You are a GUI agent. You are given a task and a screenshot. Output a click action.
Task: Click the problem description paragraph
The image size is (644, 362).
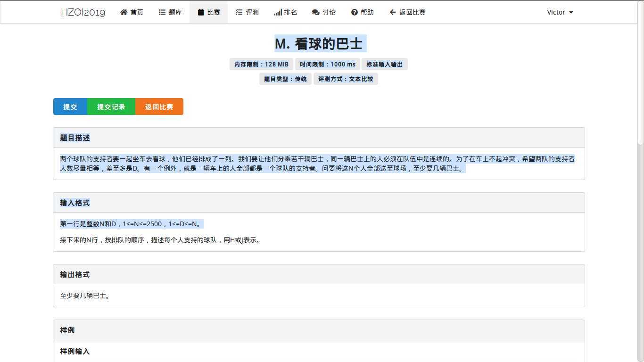pos(317,164)
